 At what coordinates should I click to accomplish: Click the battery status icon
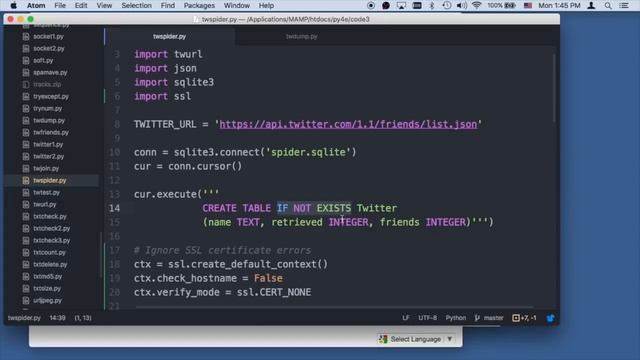click(x=511, y=5)
